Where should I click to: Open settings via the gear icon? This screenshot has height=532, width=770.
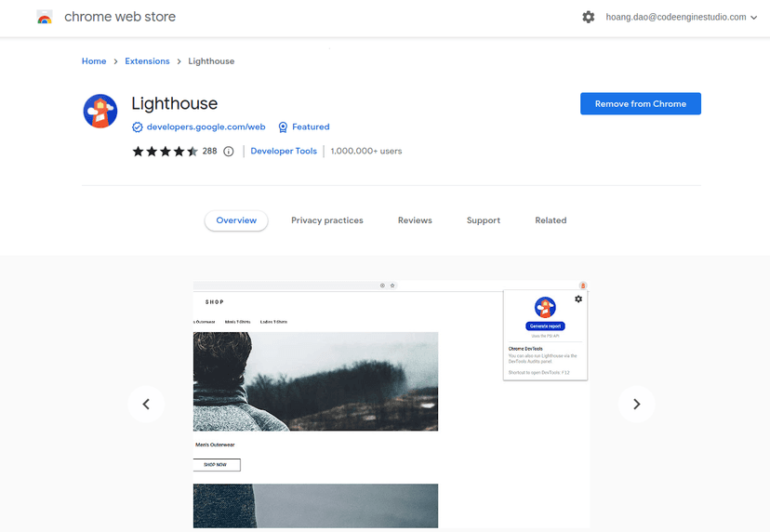click(589, 17)
